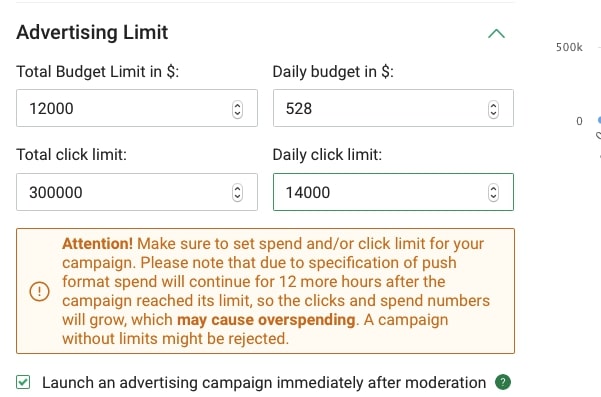Select the Daily budget field showing 528
Screen dimensions: 601x397
click(x=393, y=108)
